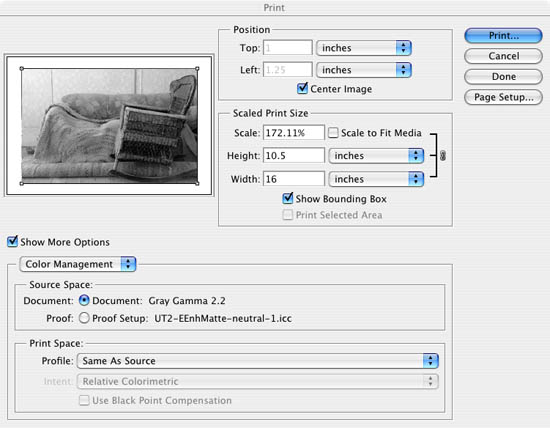Click the Print... button
Screen dimensions: 550x428
(503, 35)
